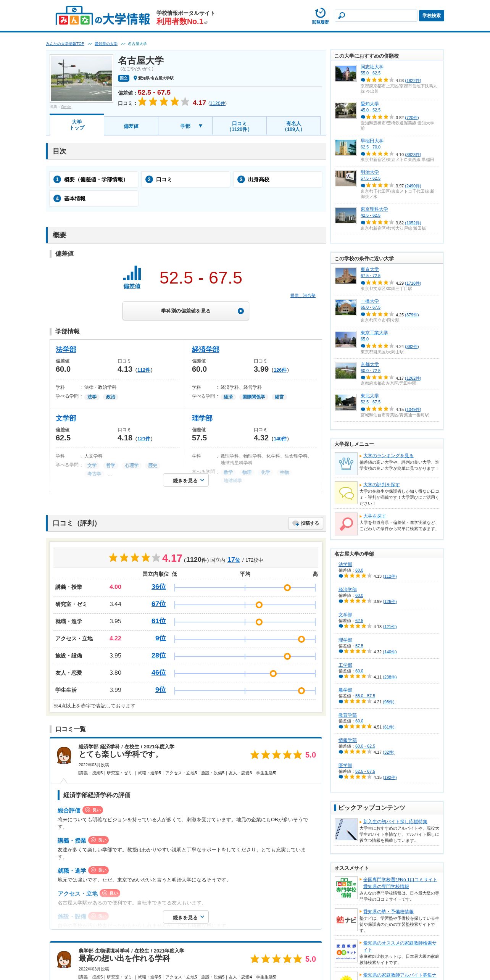Click the 友人・恋愛 rating marker on scale
Image resolution: width=490 pixels, height=980 pixels.
pyautogui.click(x=273, y=674)
